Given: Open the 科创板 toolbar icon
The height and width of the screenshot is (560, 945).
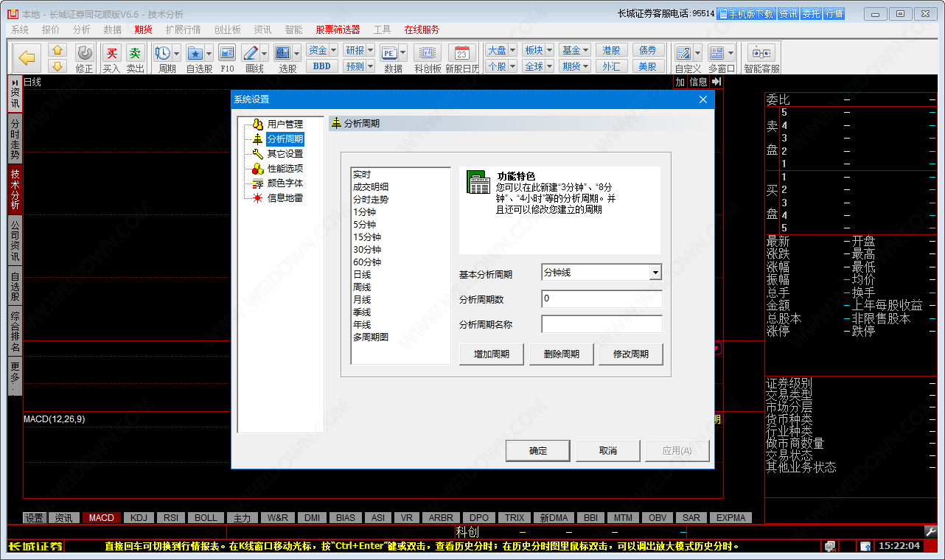Looking at the screenshot, I should coord(428,54).
